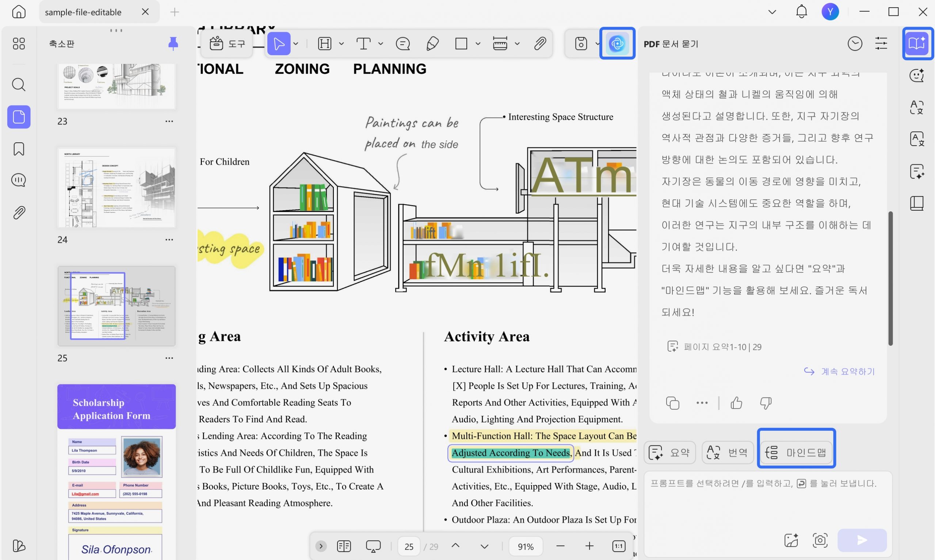
Task: Open AI panel settings sliders icon
Action: (881, 44)
